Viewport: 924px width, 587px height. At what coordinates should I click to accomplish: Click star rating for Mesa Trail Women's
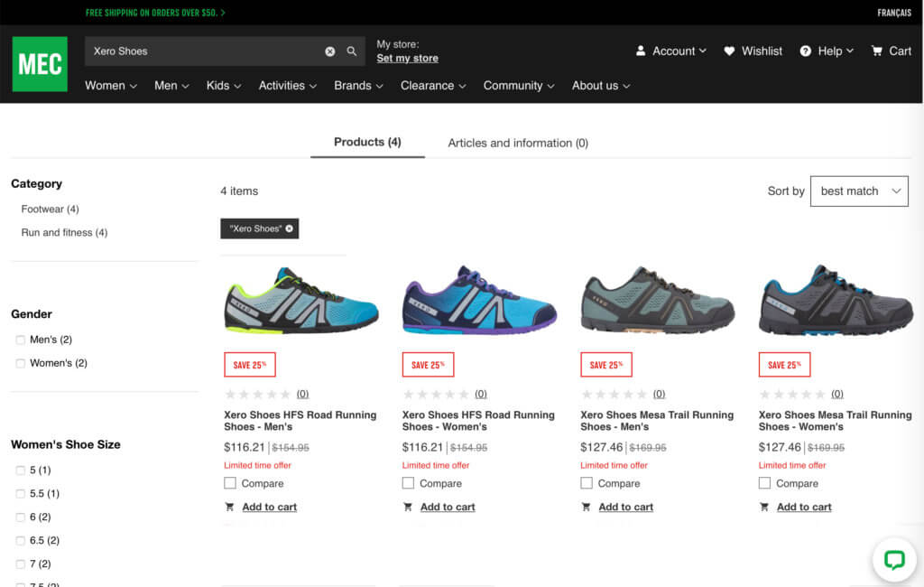tap(792, 394)
